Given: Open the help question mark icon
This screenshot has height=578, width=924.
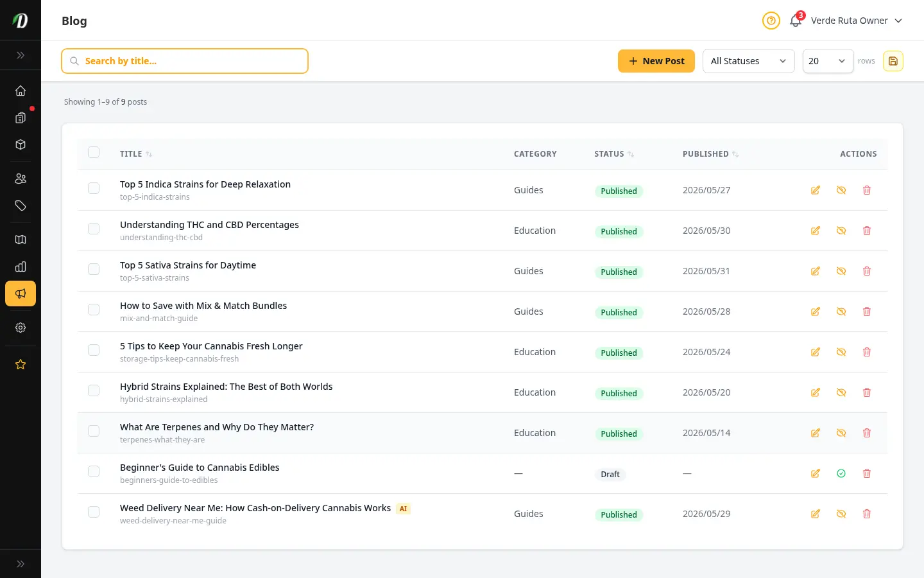Looking at the screenshot, I should (x=771, y=21).
